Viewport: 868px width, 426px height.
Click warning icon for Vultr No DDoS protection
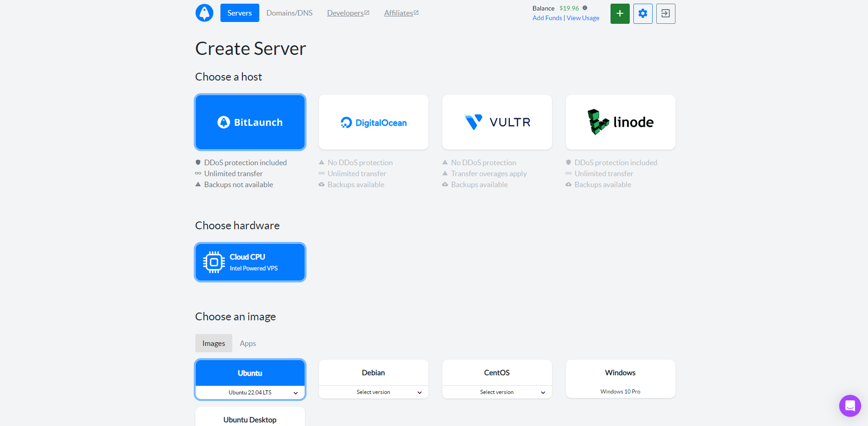[445, 162]
